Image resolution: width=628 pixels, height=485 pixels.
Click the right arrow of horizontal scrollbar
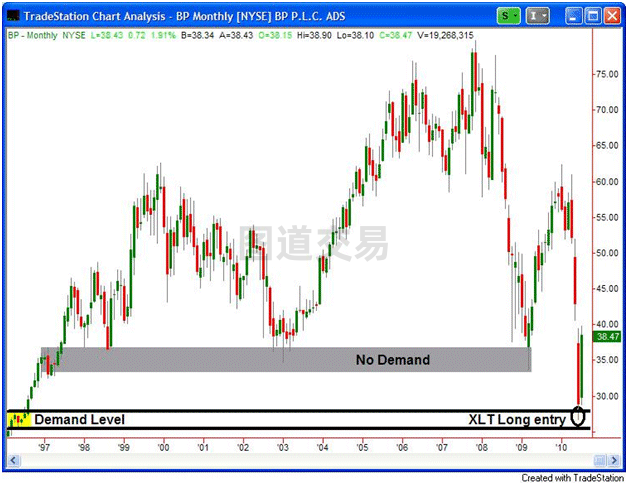pos(614,460)
